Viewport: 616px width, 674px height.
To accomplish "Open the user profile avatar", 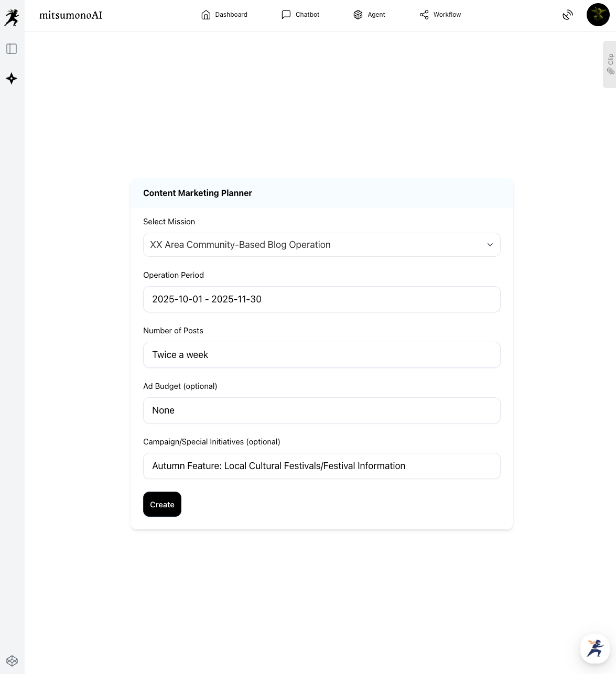I will pos(598,15).
